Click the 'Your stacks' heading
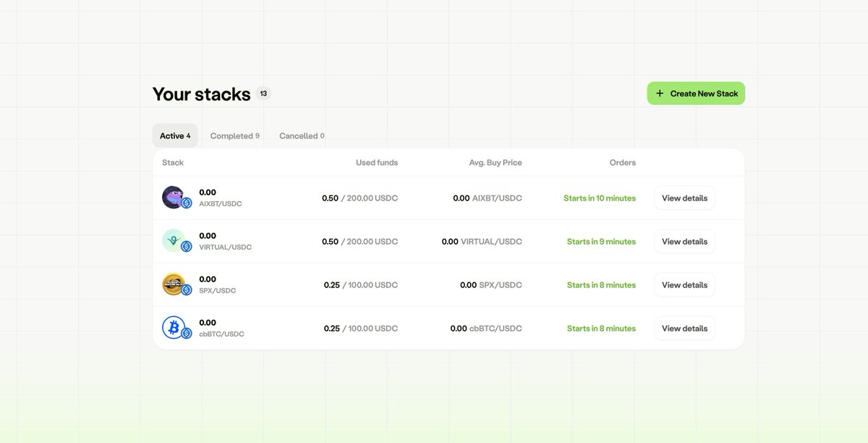 click(x=201, y=94)
